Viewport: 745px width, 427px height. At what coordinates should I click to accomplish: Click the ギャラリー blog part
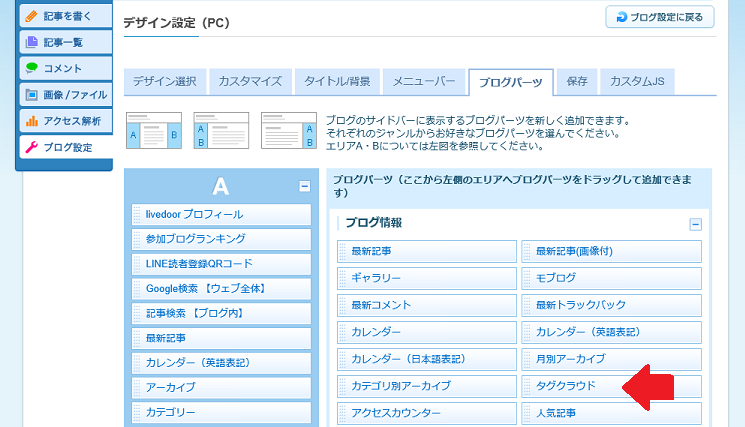coord(427,278)
